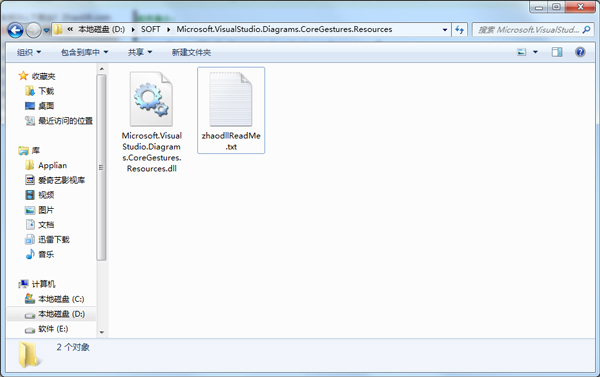Open 音乐 library

coord(46,254)
